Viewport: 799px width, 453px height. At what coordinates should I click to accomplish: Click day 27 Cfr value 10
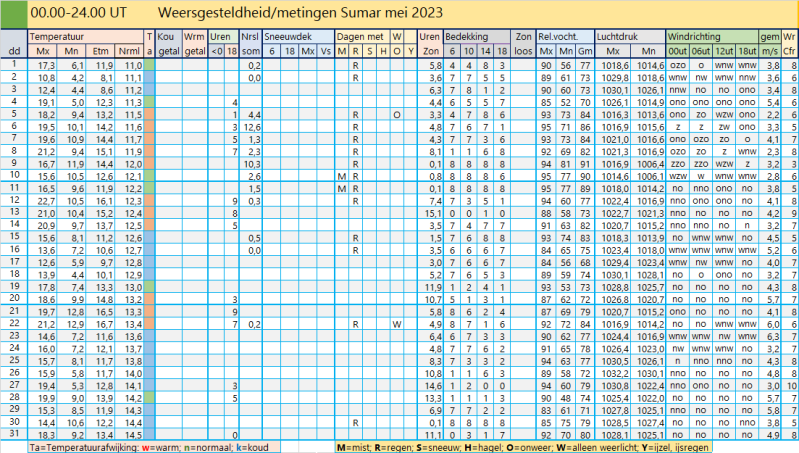coord(790,386)
